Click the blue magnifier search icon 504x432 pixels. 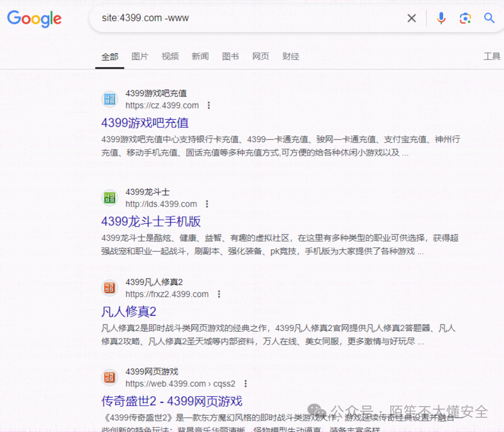pos(489,18)
